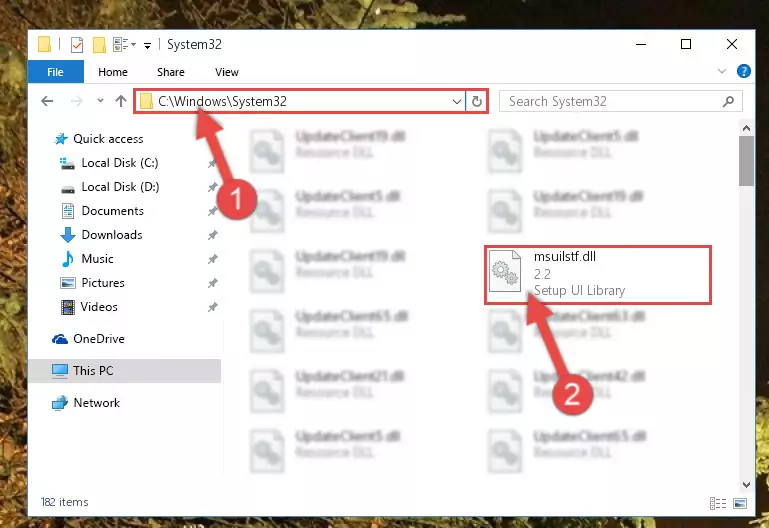Minimize the System32 window
Screen dimensions: 769x528
[641, 44]
